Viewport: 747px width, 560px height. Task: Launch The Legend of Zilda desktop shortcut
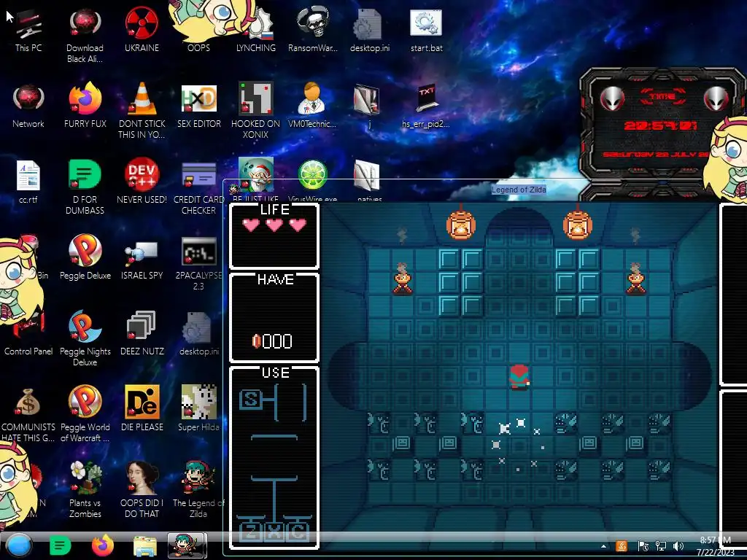coord(198,489)
